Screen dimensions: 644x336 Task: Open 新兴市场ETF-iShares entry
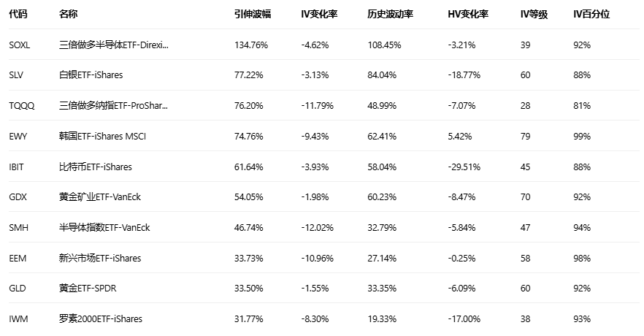click(100, 258)
